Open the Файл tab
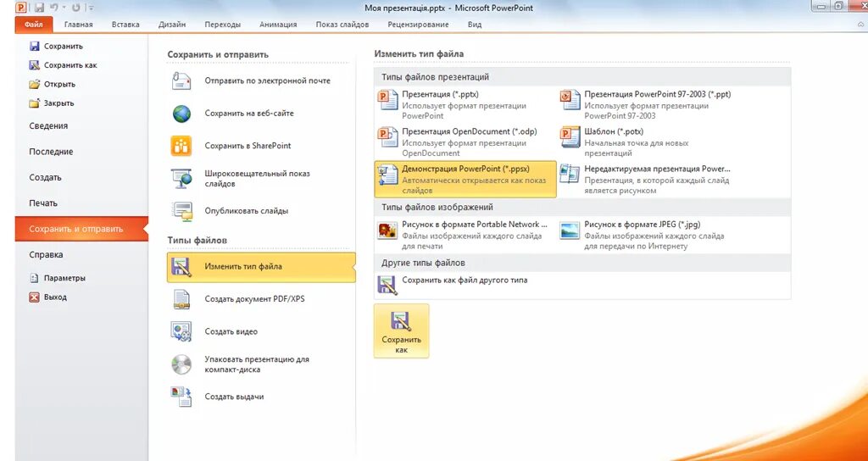The height and width of the screenshot is (461, 868). [x=34, y=25]
